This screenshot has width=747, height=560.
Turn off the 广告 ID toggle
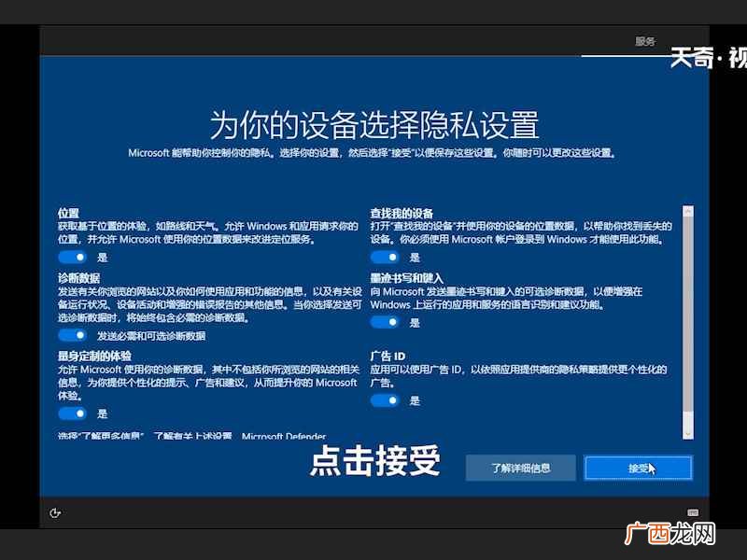[385, 400]
